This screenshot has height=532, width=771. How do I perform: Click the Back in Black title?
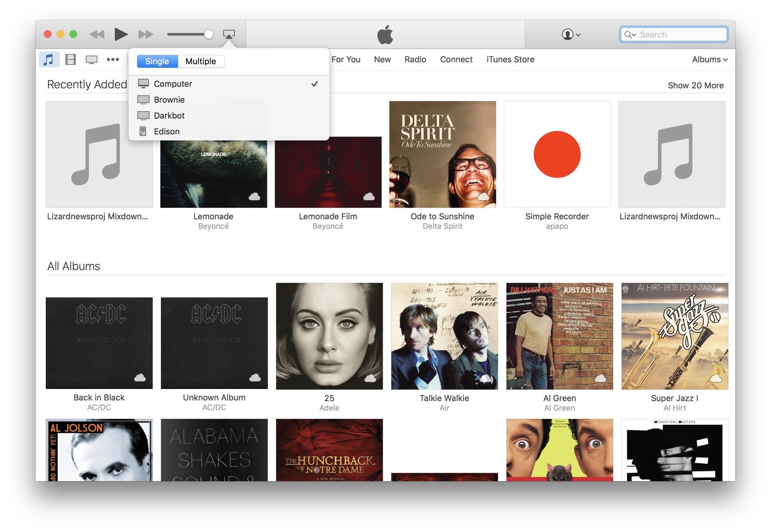(x=99, y=397)
